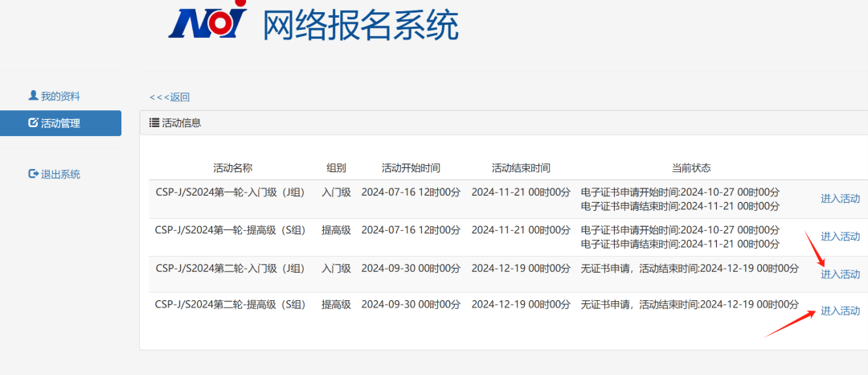Click start time of 第一轮-入门级 row

[411, 192]
